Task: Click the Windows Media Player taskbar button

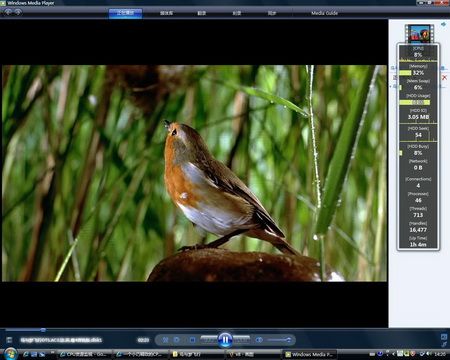Action: (x=310, y=354)
